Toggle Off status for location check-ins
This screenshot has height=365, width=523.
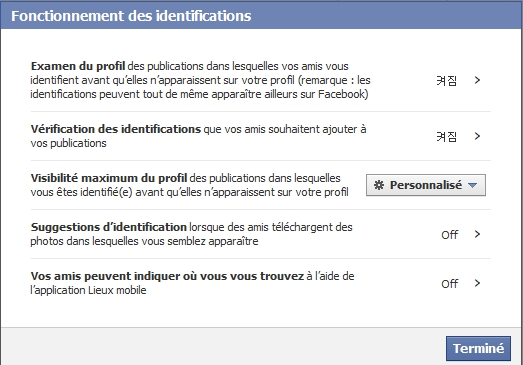[450, 284]
